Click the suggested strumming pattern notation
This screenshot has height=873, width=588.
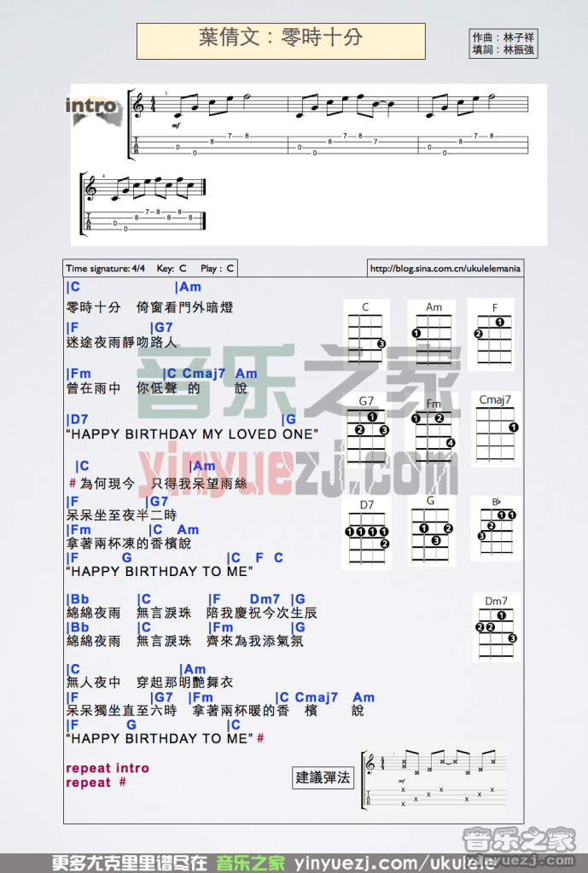(x=435, y=779)
